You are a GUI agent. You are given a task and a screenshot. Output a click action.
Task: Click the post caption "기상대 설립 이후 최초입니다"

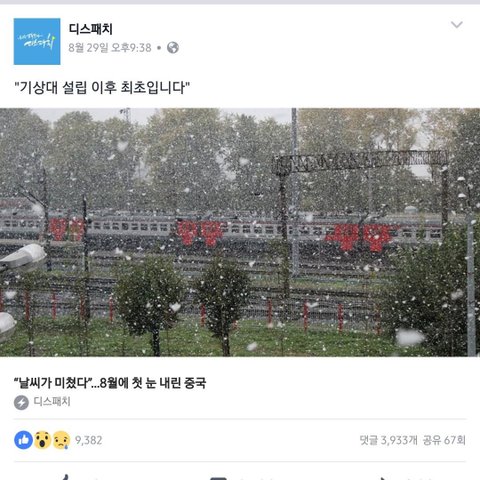[x=102, y=88]
